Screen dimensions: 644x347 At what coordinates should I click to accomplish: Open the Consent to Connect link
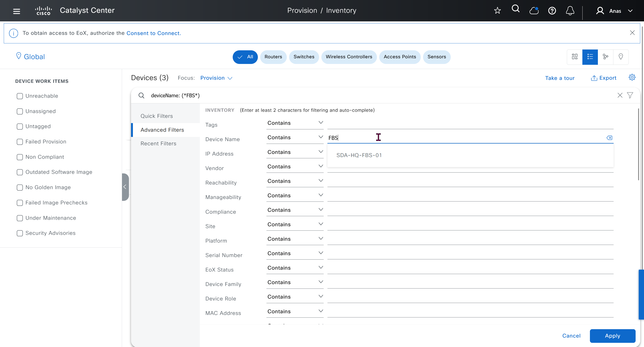153,33
